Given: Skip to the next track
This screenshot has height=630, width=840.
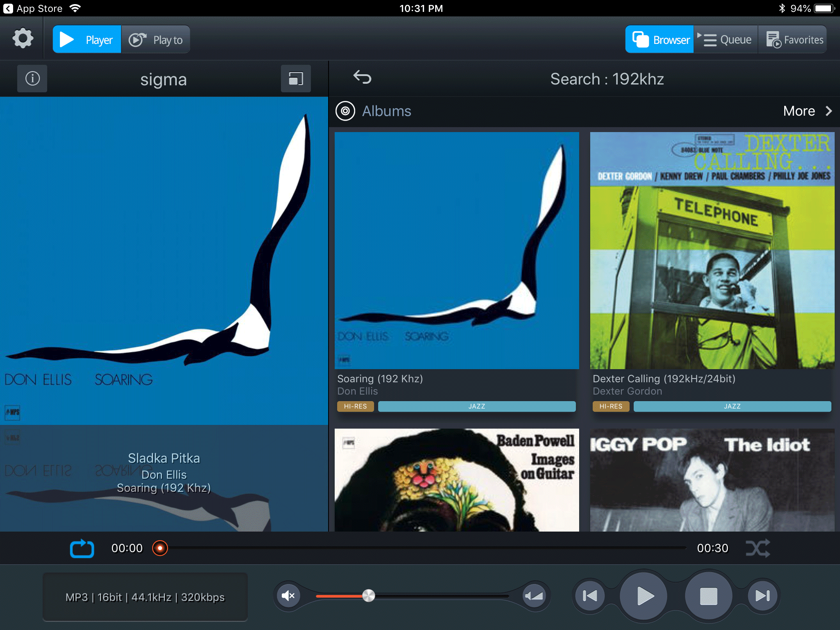Looking at the screenshot, I should [x=762, y=596].
